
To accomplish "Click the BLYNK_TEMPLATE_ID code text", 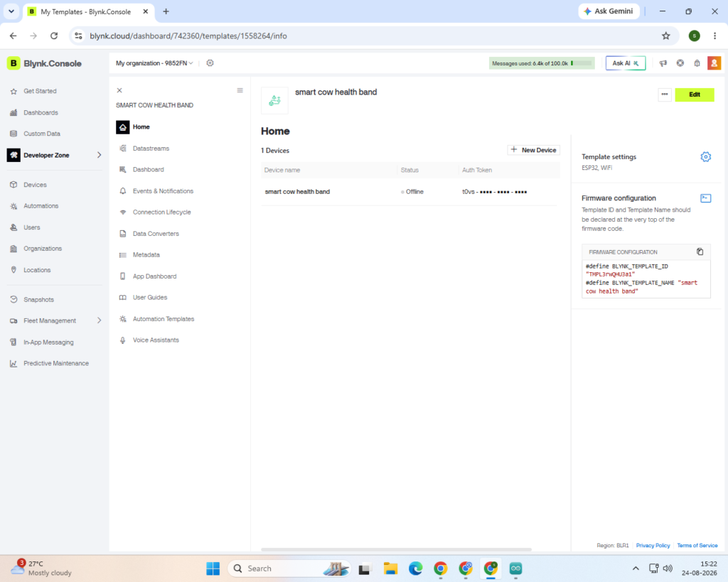I will click(640, 266).
